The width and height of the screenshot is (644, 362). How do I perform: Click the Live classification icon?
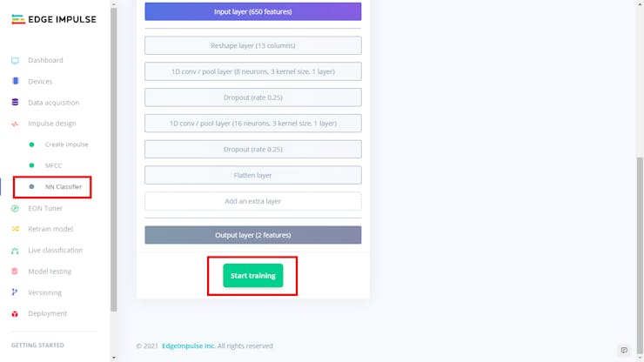point(15,251)
